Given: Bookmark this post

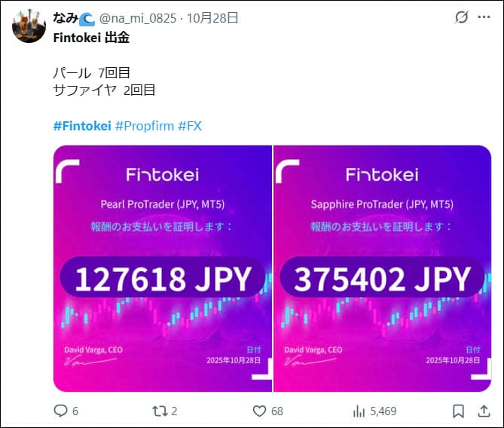Looking at the screenshot, I should 458,411.
